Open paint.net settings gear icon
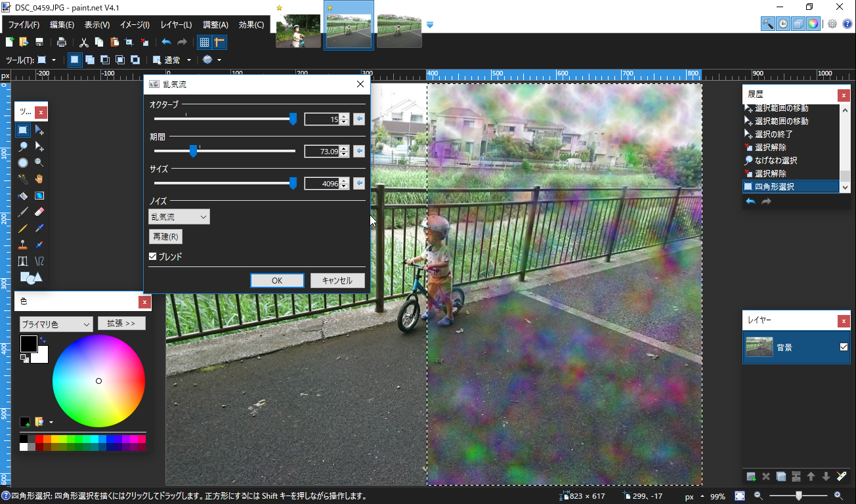This screenshot has width=856, height=504. (832, 24)
